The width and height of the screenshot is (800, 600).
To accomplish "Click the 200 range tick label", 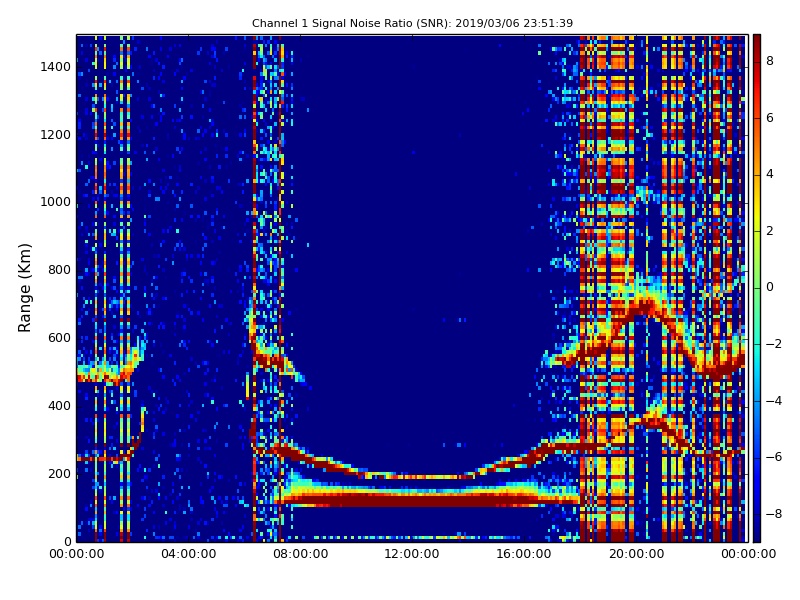I will [59, 473].
